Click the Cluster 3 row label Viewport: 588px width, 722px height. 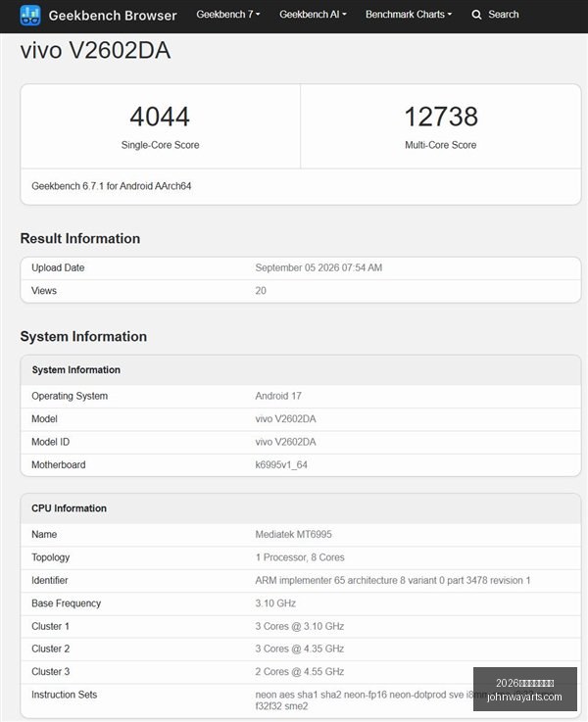[x=50, y=672]
